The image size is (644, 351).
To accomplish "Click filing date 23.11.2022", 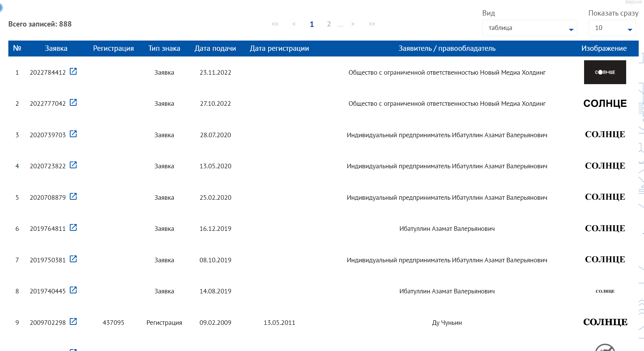I will click(x=215, y=73).
